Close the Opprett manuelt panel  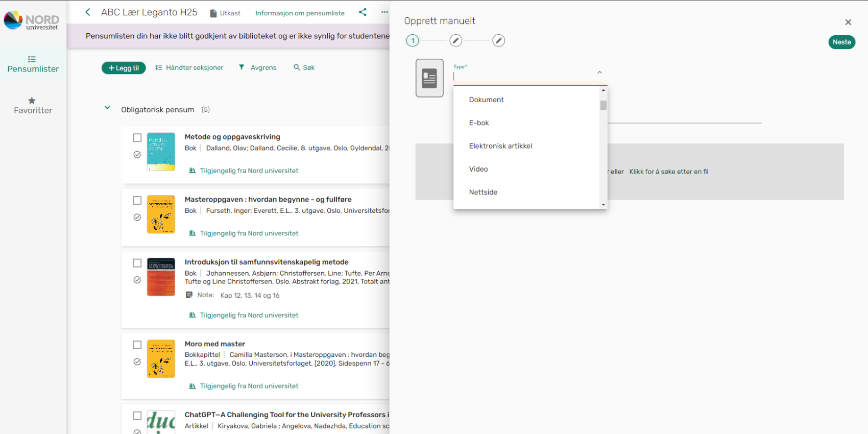(848, 22)
